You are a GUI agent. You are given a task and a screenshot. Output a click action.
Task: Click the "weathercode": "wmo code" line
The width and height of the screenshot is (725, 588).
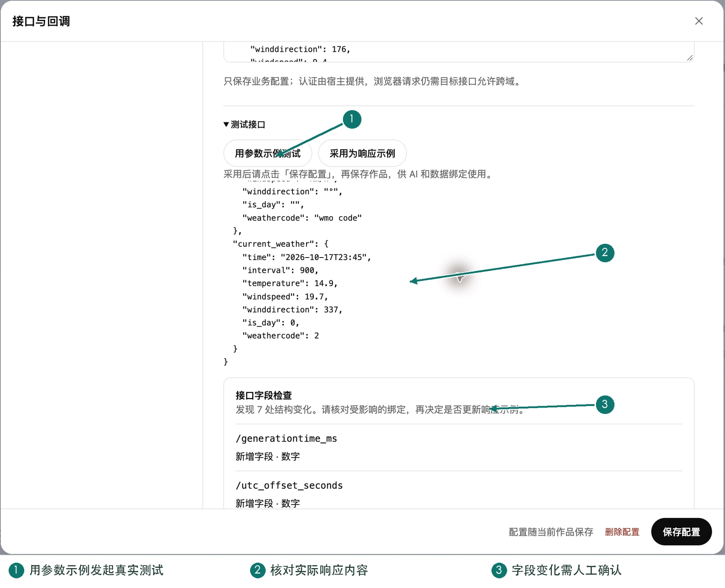(x=302, y=218)
